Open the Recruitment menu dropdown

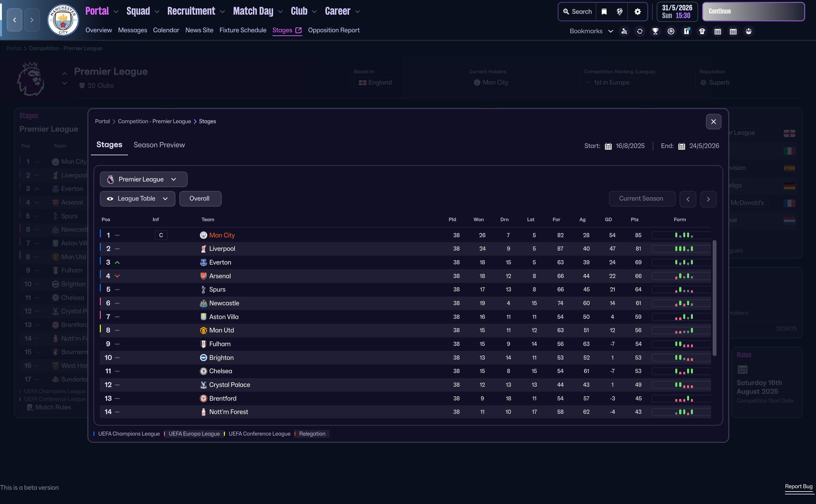pos(196,11)
